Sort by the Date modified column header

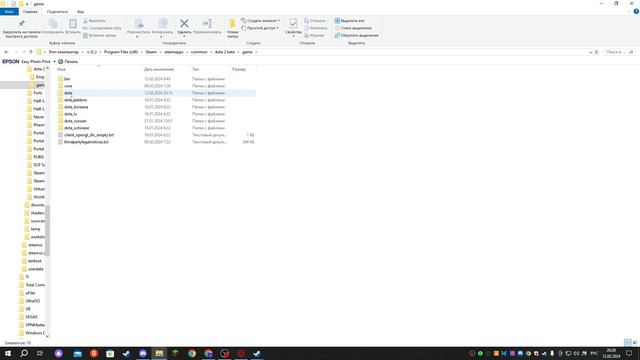(159, 69)
